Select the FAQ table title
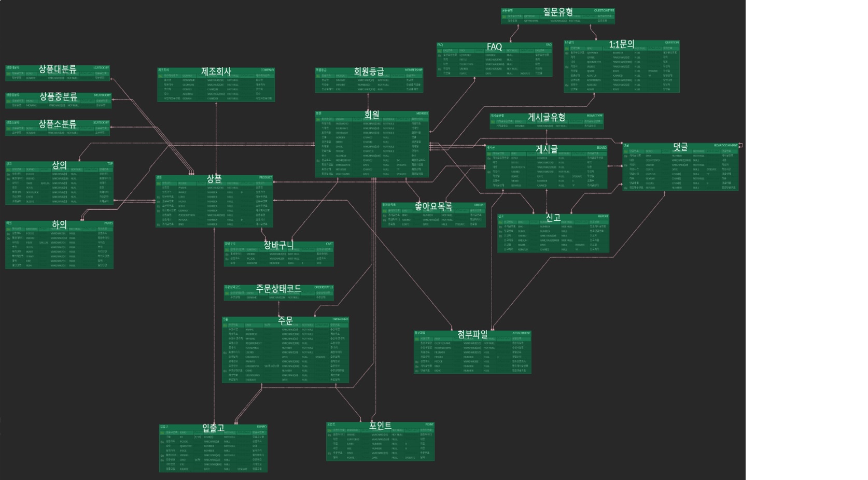 (494, 47)
